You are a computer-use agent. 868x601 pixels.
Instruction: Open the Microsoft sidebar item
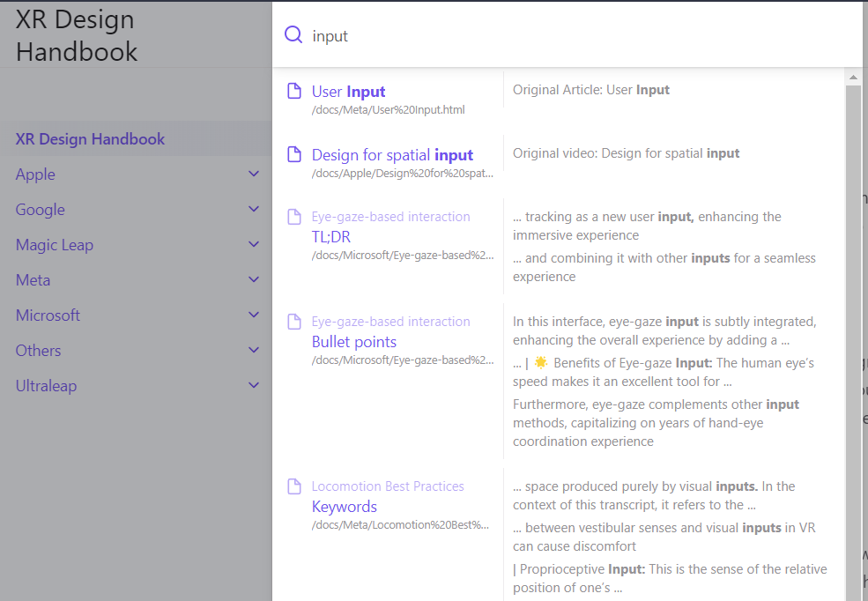(x=48, y=315)
